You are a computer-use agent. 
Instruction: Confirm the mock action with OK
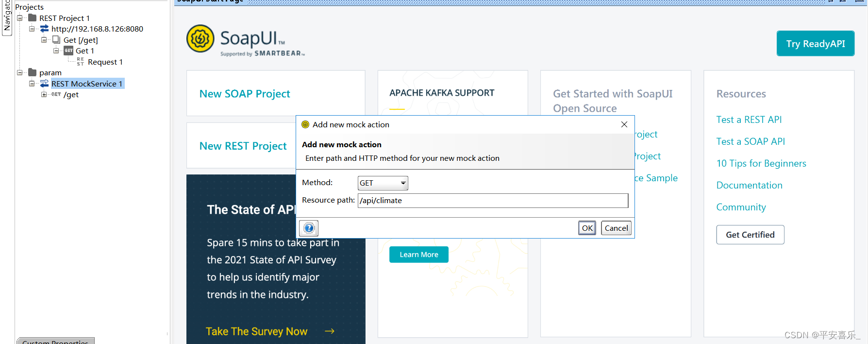click(587, 228)
